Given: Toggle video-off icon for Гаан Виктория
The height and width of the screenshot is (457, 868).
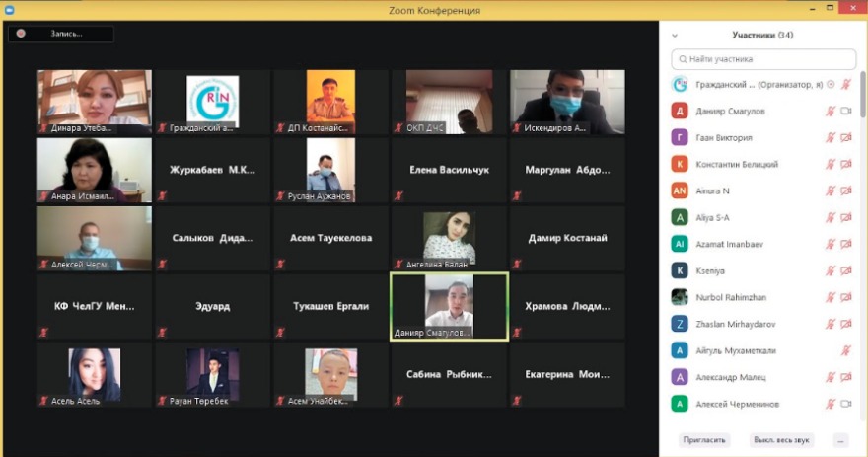Looking at the screenshot, I should point(846,138).
